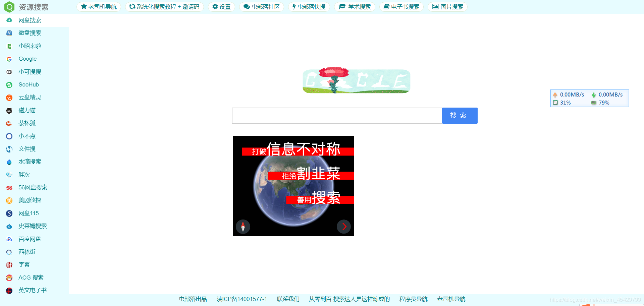Click the 磁力猫 cat icon
644x306 pixels.
[x=9, y=110]
